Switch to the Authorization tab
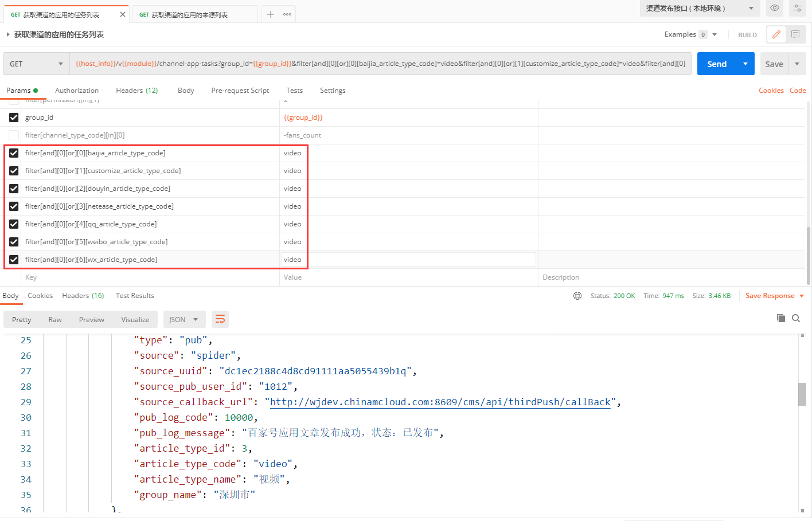Screen dimensions: 812x521 click(77, 91)
